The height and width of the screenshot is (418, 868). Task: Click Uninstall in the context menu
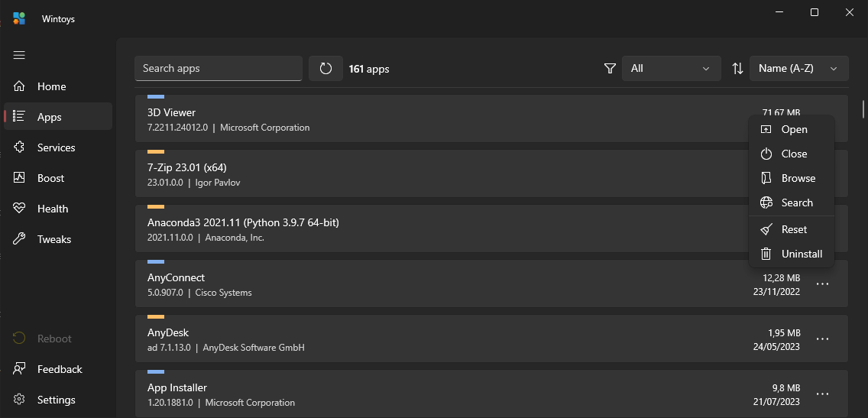point(791,254)
